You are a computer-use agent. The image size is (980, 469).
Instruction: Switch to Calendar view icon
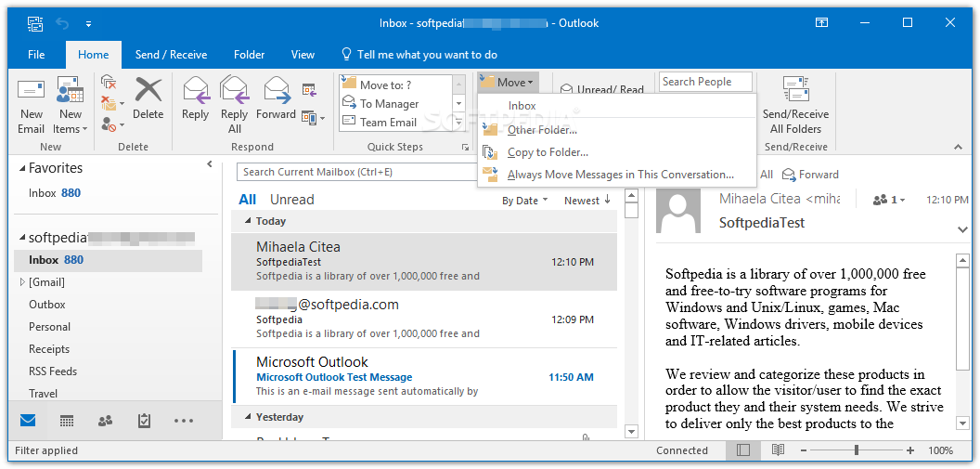point(67,421)
